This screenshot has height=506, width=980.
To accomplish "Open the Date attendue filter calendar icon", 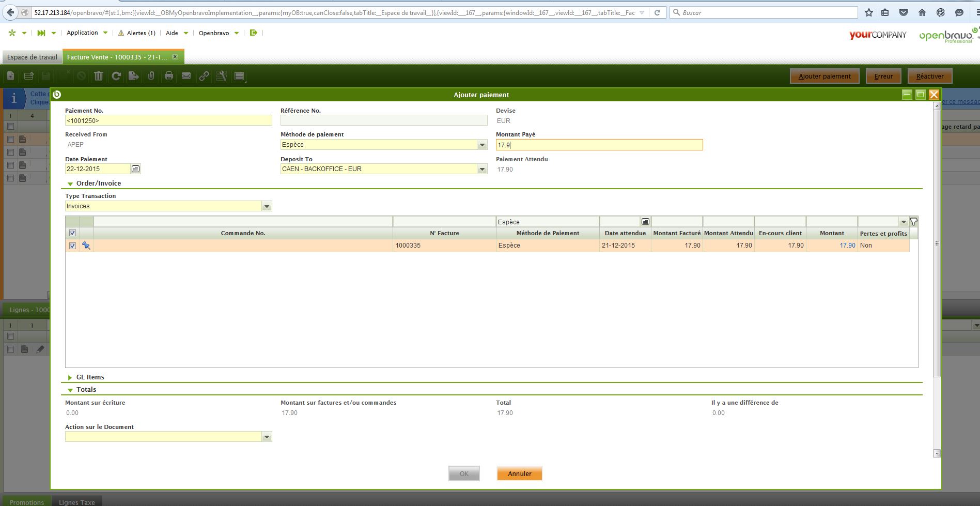I will (x=645, y=222).
